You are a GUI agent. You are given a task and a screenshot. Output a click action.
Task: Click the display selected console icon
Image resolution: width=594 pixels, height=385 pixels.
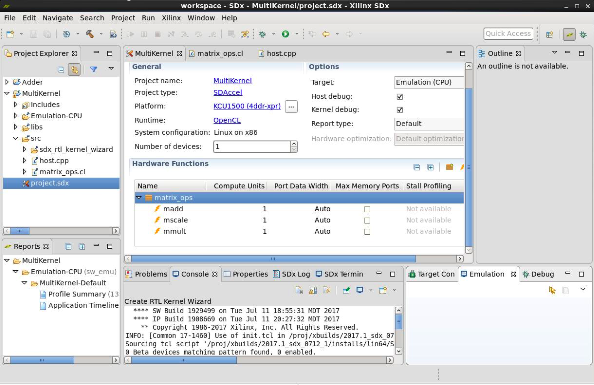pos(360,290)
